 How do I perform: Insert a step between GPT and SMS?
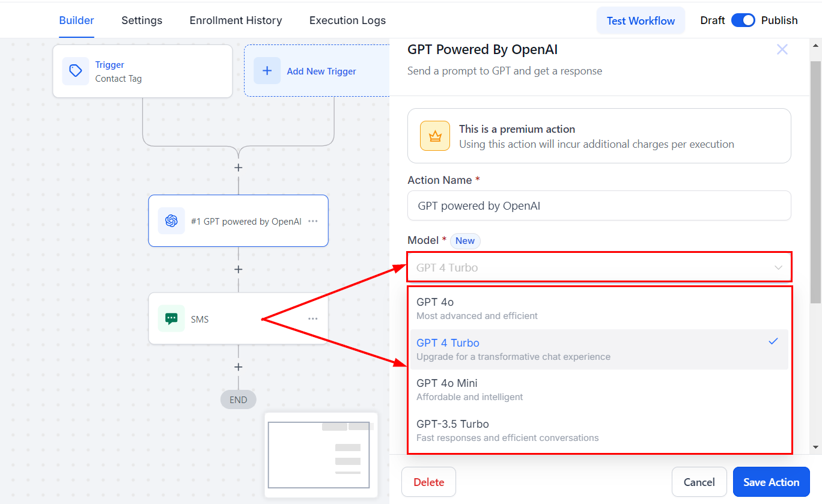(x=239, y=270)
